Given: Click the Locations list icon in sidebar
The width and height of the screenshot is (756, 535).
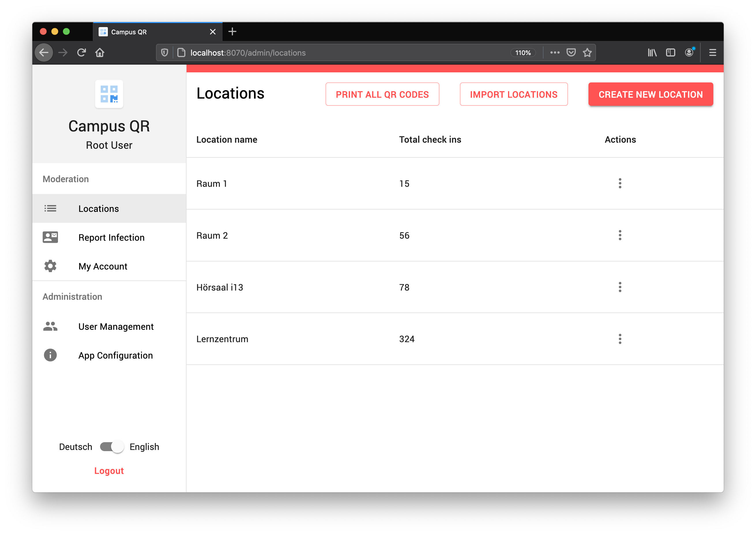Looking at the screenshot, I should pyautogui.click(x=50, y=208).
